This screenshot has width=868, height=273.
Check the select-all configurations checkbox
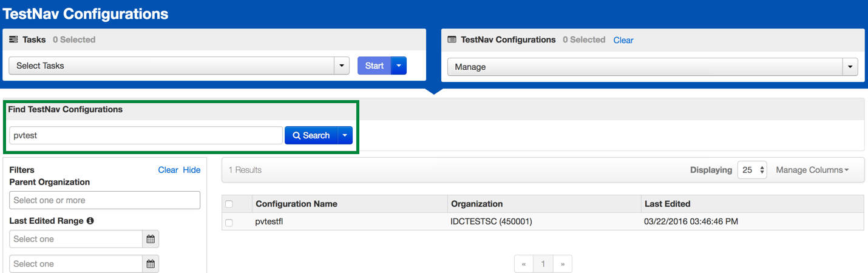[x=229, y=204]
